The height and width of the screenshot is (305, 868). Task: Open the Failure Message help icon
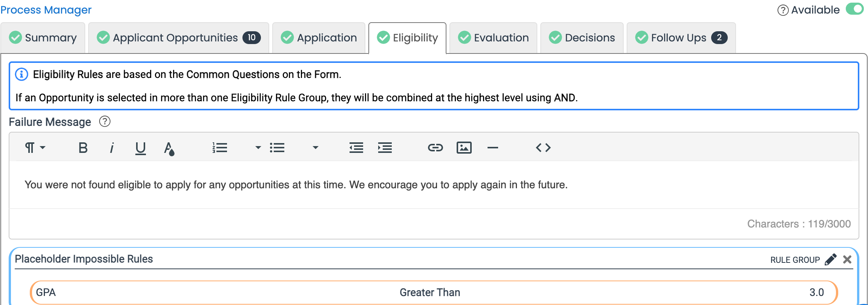pos(104,122)
